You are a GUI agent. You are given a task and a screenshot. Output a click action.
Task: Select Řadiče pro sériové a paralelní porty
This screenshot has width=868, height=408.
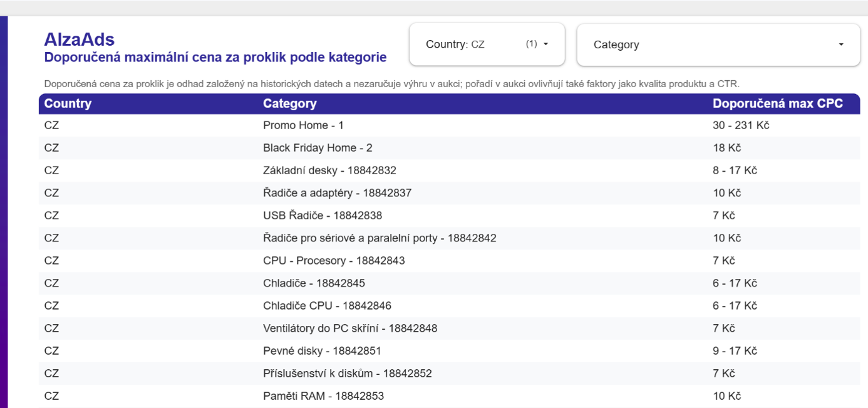(x=380, y=238)
